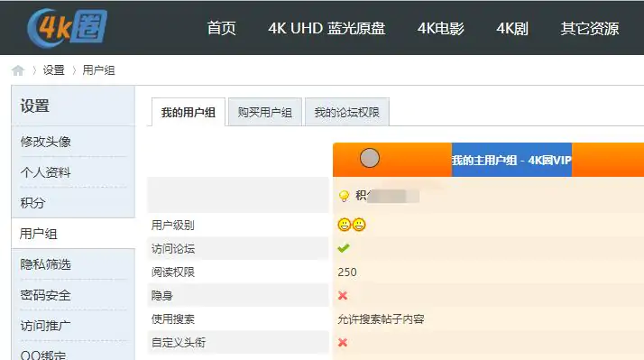Go to breadcrumb home icon
Screen dimensions: 644x360
[18, 70]
